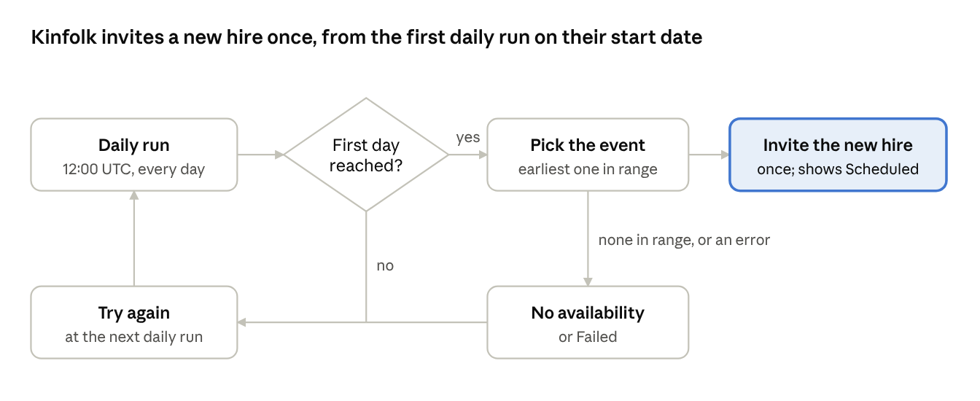Screen dimensions: 980x401
Task: Click the 'no' branch label
Action: (x=385, y=266)
